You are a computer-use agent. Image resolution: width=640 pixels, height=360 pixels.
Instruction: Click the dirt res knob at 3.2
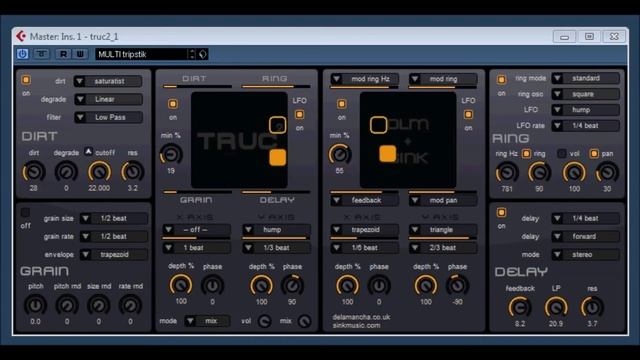(132, 172)
